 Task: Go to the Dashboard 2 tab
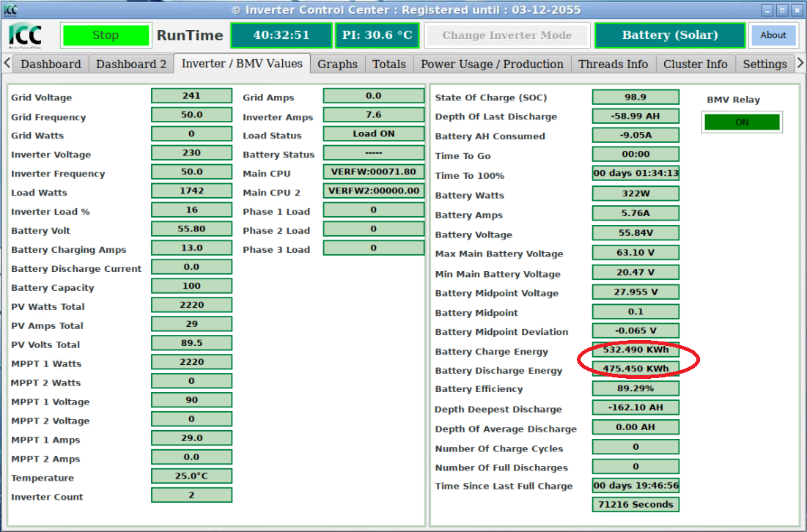131,64
